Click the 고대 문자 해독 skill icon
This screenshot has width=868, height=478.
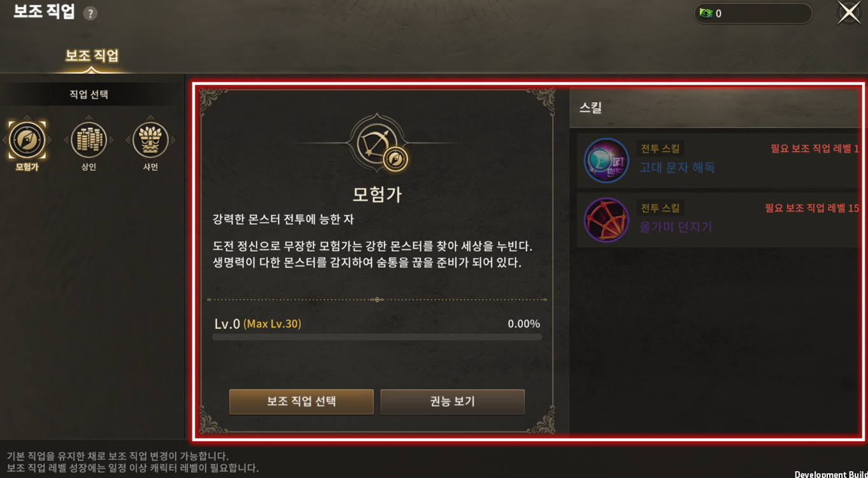(606, 161)
